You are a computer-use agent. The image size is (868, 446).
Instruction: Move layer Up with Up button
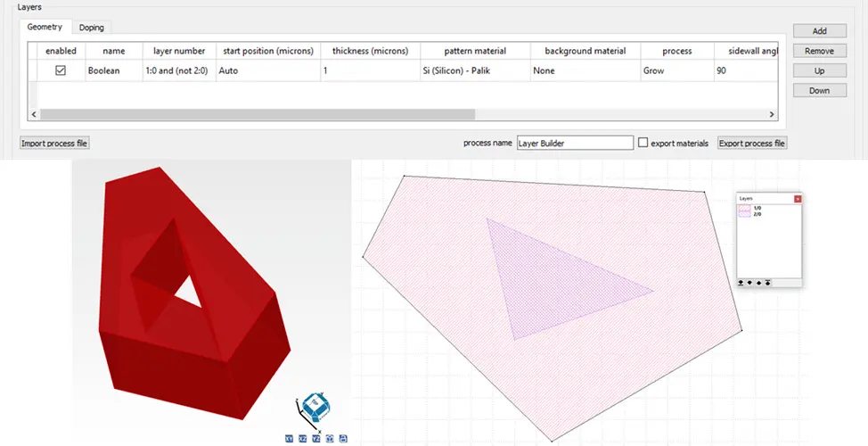820,70
